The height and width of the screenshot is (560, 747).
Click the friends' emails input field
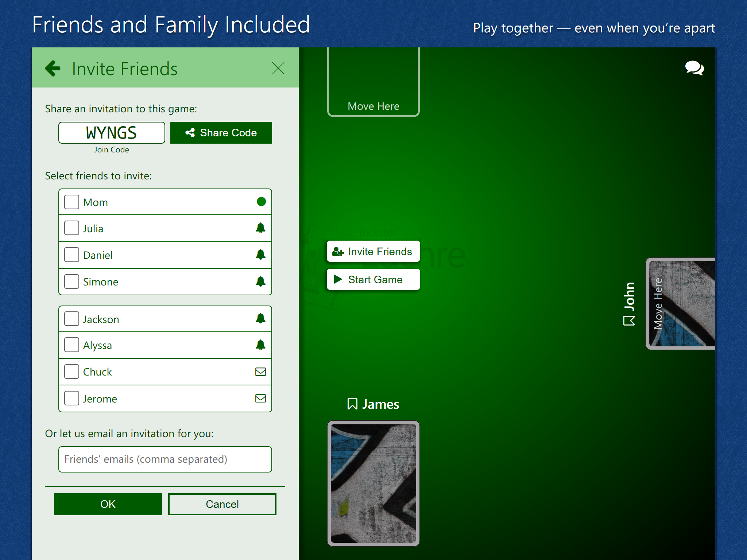pyautogui.click(x=165, y=459)
